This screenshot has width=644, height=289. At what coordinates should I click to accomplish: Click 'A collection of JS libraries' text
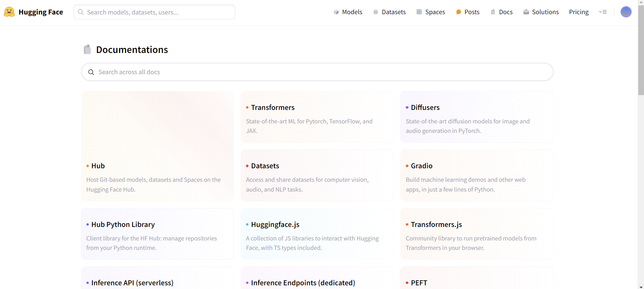point(312,243)
